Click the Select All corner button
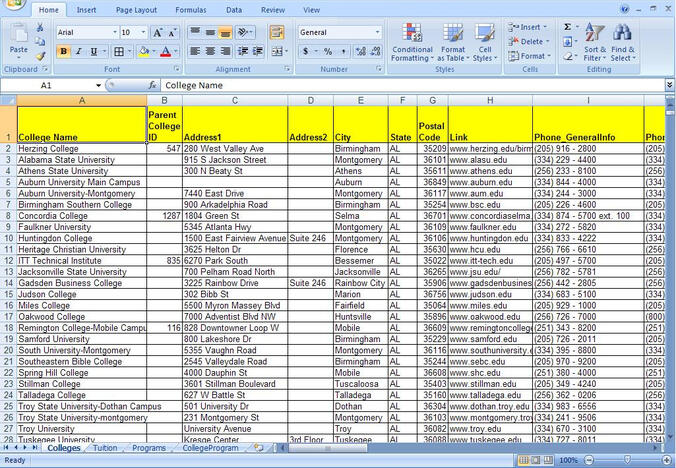676x468 pixels. click(x=8, y=100)
